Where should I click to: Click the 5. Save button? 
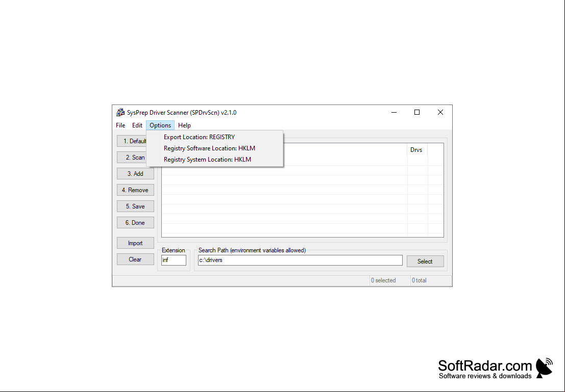(135, 206)
